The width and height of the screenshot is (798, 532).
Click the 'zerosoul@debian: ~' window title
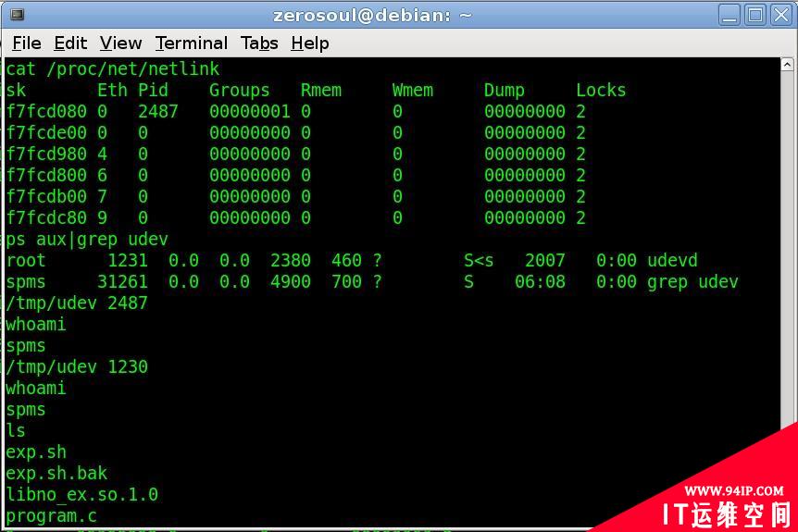(x=372, y=15)
